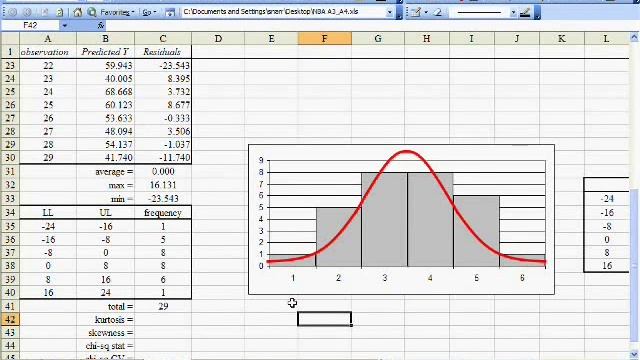Click the 'UL' header cell
This screenshot has height=360, width=640.
point(105,213)
